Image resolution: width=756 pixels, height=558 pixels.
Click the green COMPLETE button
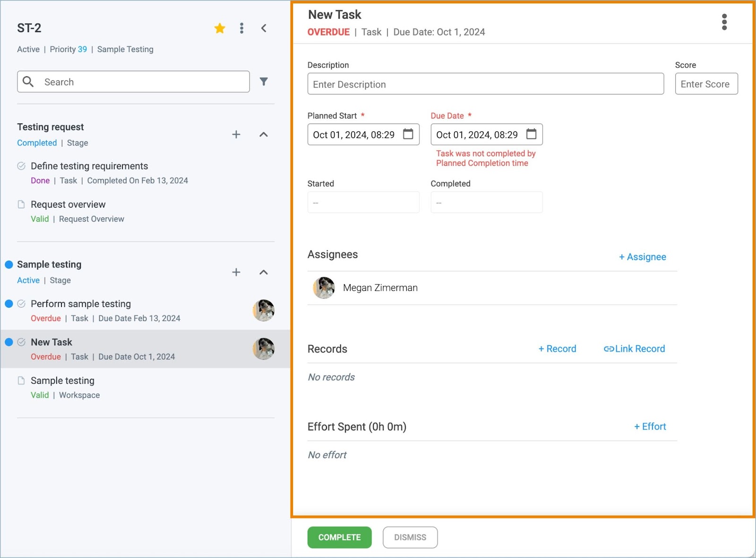[x=339, y=537]
